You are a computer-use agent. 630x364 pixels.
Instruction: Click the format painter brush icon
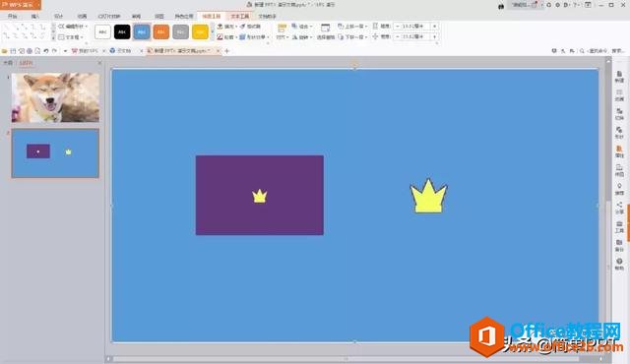click(x=243, y=27)
